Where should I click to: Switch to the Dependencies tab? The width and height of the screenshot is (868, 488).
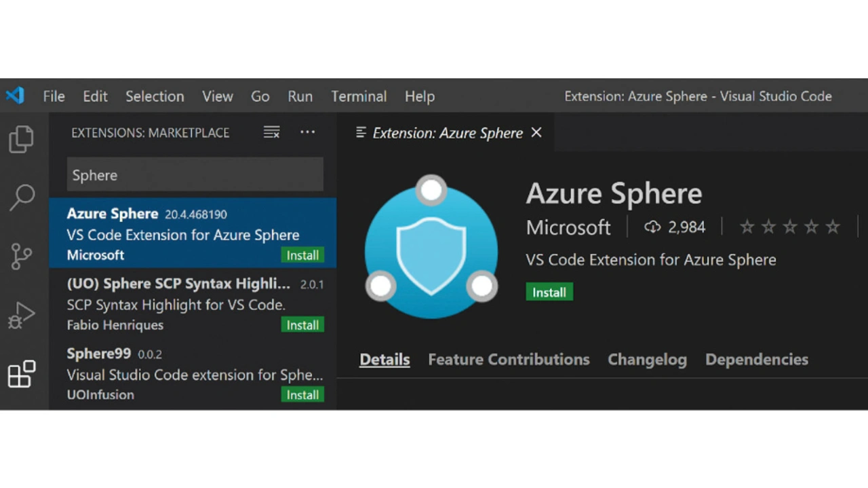[757, 359]
